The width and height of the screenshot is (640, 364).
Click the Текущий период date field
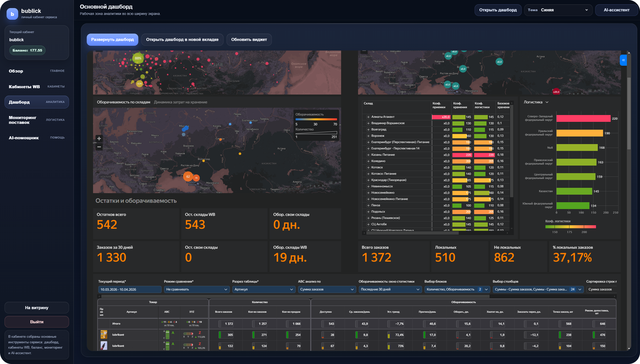click(x=129, y=289)
